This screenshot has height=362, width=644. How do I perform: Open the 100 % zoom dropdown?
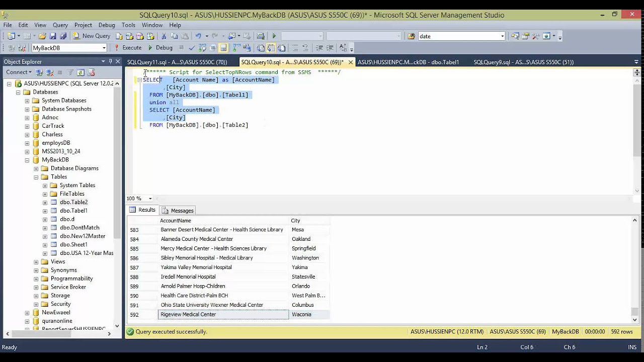pos(150,199)
